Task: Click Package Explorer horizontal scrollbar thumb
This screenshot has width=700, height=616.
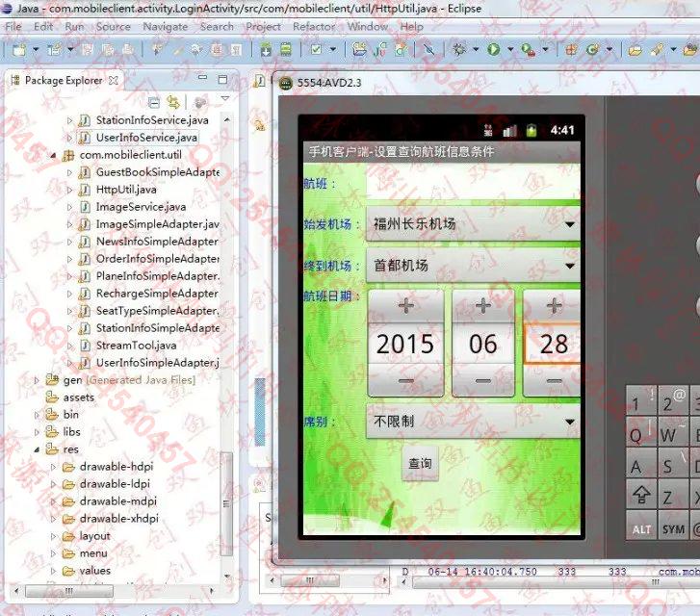Action: point(69,591)
